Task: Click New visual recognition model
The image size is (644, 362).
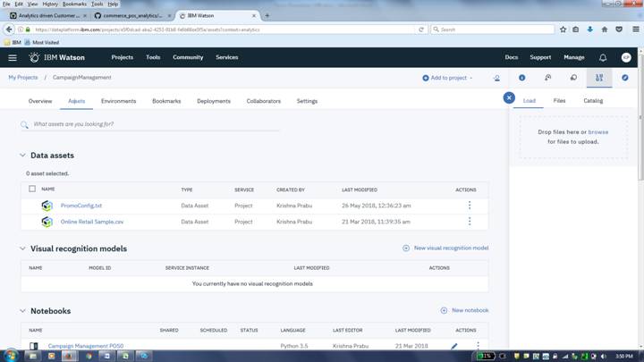Action: [445, 248]
